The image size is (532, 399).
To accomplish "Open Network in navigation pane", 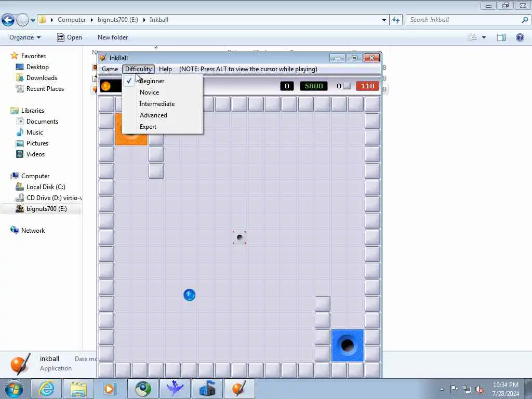I will tap(33, 230).
